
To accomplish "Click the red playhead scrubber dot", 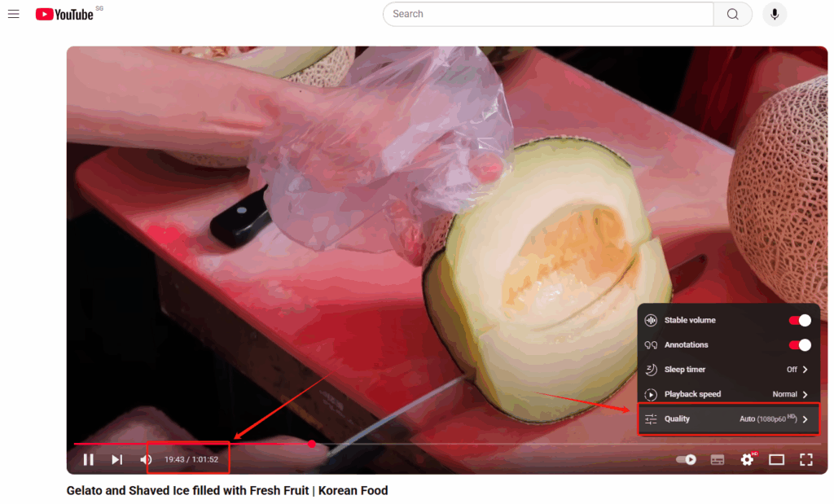I will point(312,444).
